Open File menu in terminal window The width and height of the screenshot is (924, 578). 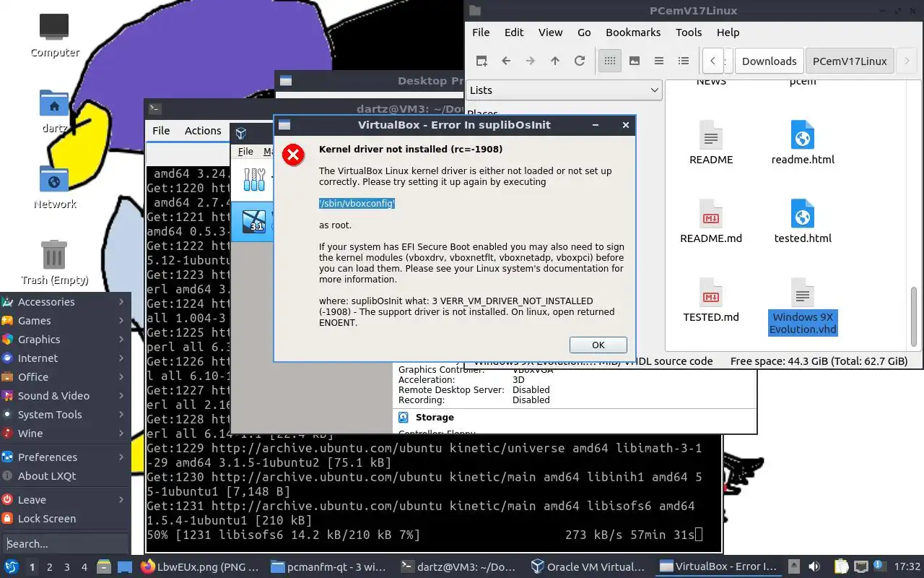(x=161, y=131)
